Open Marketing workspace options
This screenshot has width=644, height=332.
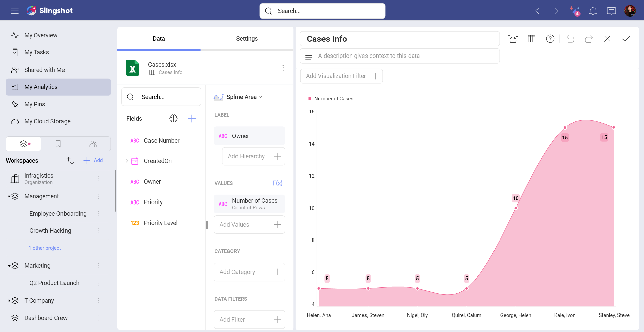(99, 266)
